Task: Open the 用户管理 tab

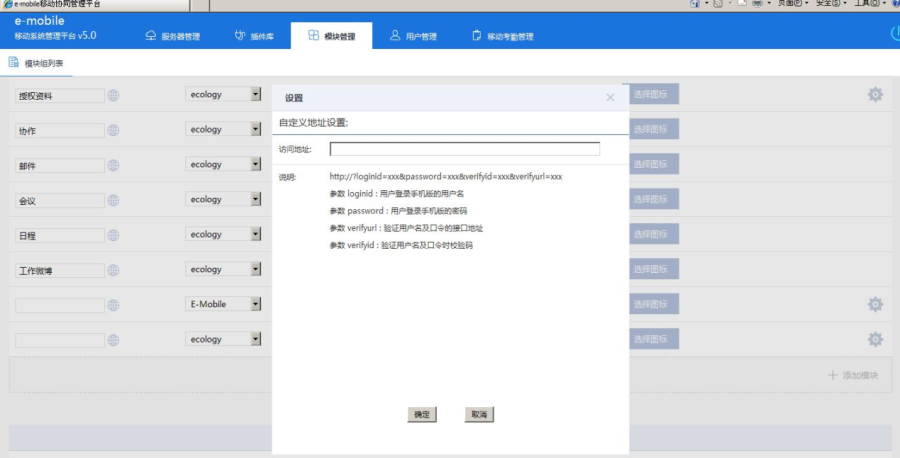Action: [x=413, y=37]
